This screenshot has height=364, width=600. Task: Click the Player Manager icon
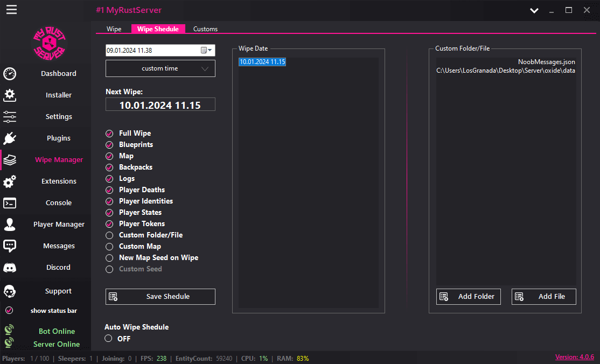coord(9,225)
